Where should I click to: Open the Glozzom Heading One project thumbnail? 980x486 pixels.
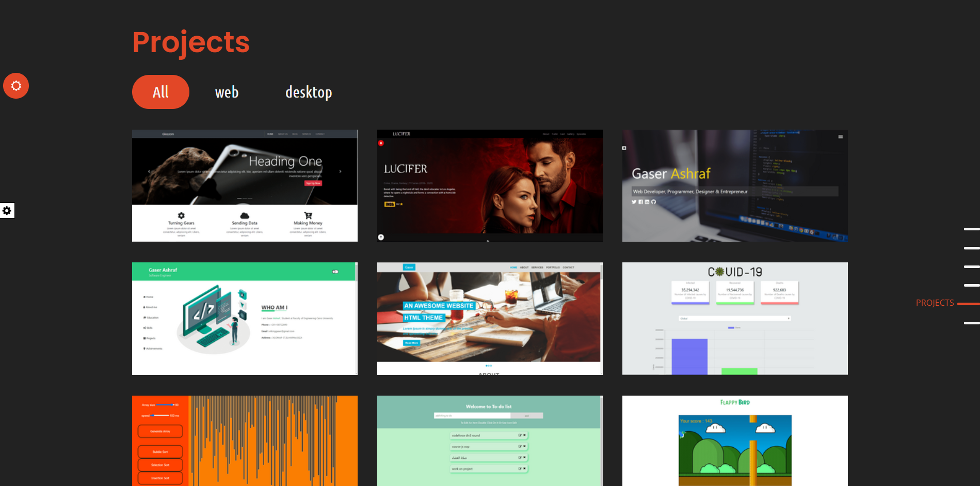point(245,185)
